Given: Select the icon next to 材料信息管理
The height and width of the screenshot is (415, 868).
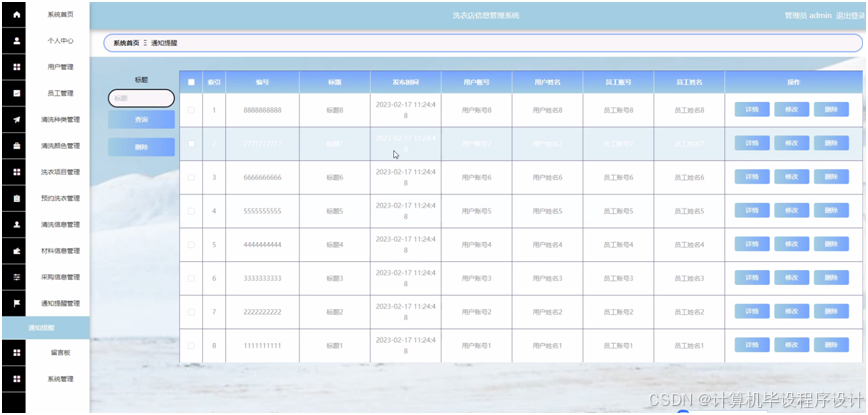Looking at the screenshot, I should pos(17,251).
